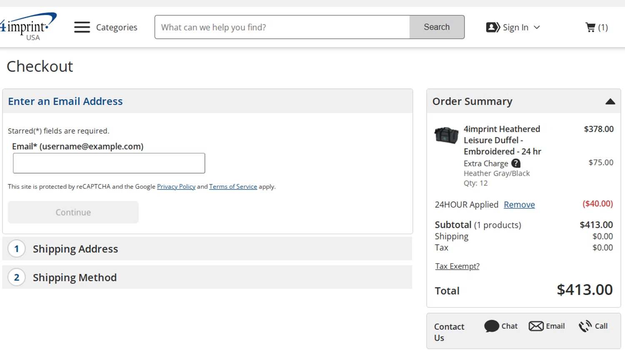Open the Google Privacy Policy link
The height and width of the screenshot is (364, 625).
pyautogui.click(x=176, y=187)
